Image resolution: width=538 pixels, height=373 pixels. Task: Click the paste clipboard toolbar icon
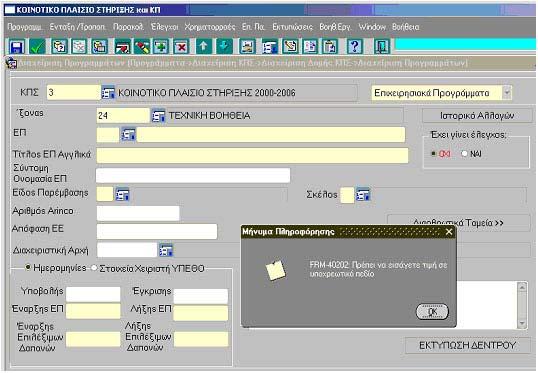[x=330, y=46]
